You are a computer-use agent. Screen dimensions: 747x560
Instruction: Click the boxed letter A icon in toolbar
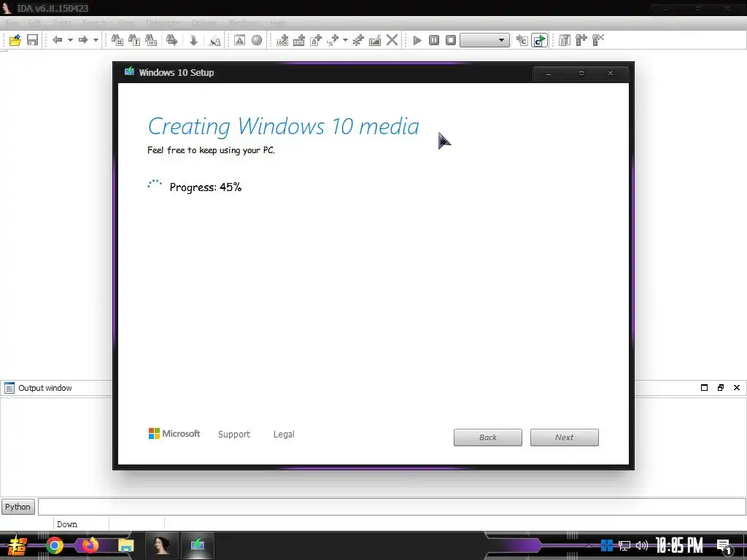coord(239,40)
